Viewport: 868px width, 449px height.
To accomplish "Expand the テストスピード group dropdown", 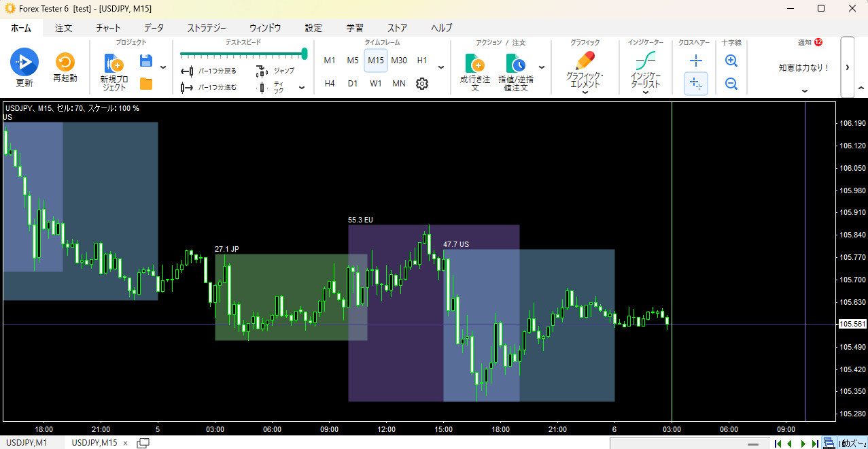I will coord(302,87).
